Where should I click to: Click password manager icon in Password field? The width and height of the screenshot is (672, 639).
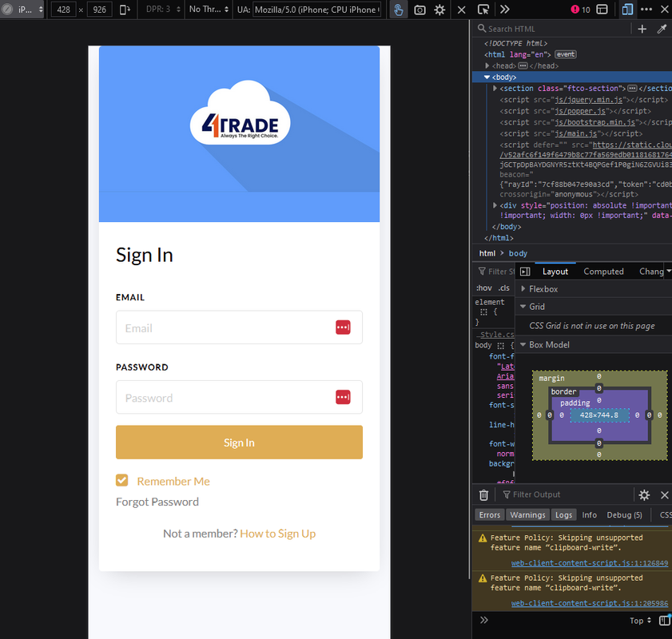343,398
